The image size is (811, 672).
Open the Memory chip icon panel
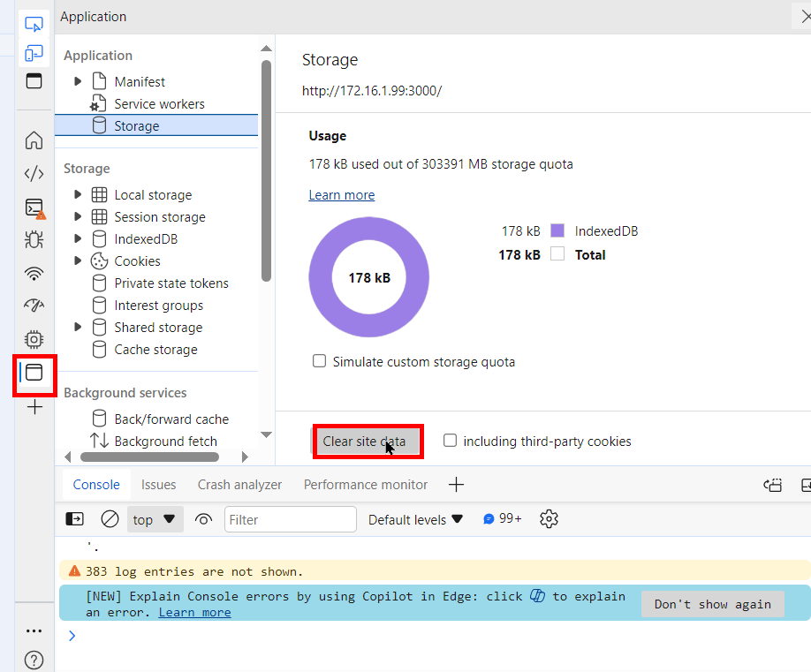pos(34,339)
